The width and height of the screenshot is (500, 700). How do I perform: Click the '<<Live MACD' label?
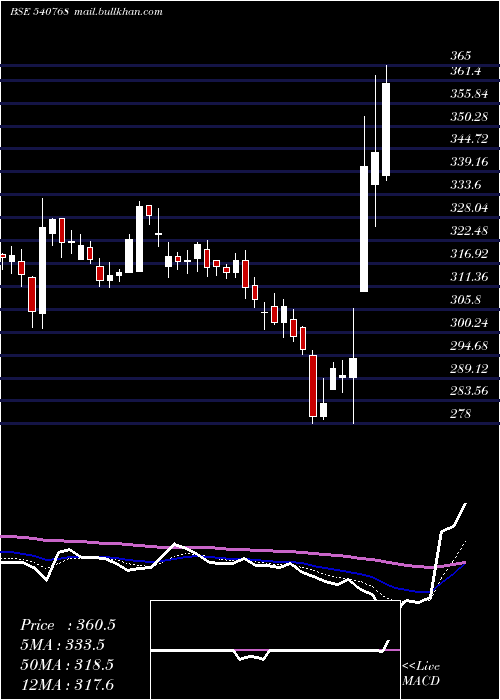[421, 674]
